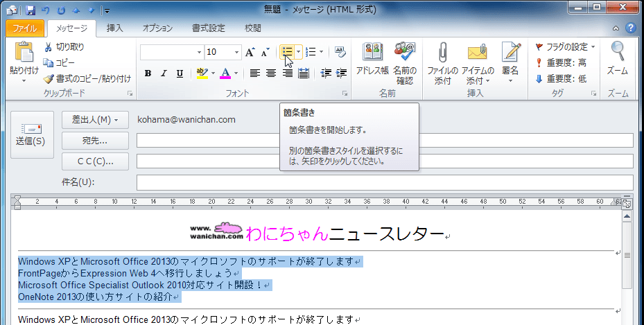Viewport: 644px width, 325px height.
Task: Switch to Format Text (書式設定) tab
Action: coord(209,28)
